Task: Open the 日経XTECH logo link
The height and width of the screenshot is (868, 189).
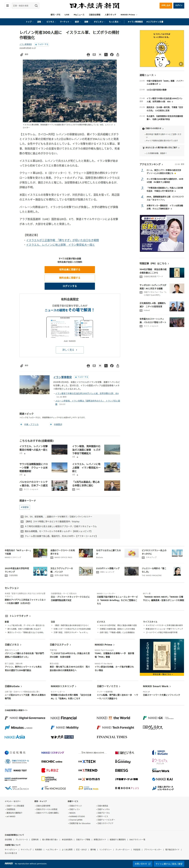Action: tap(87, 761)
